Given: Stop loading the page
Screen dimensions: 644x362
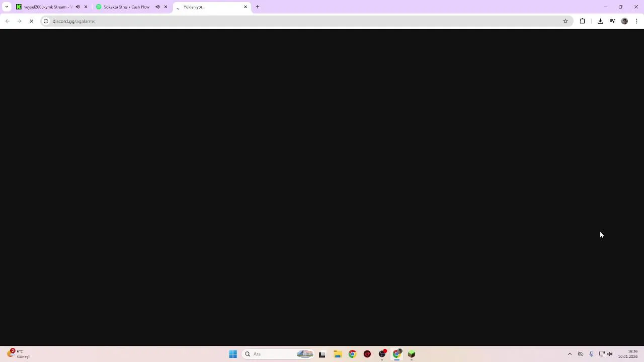Looking at the screenshot, I should [31, 21].
